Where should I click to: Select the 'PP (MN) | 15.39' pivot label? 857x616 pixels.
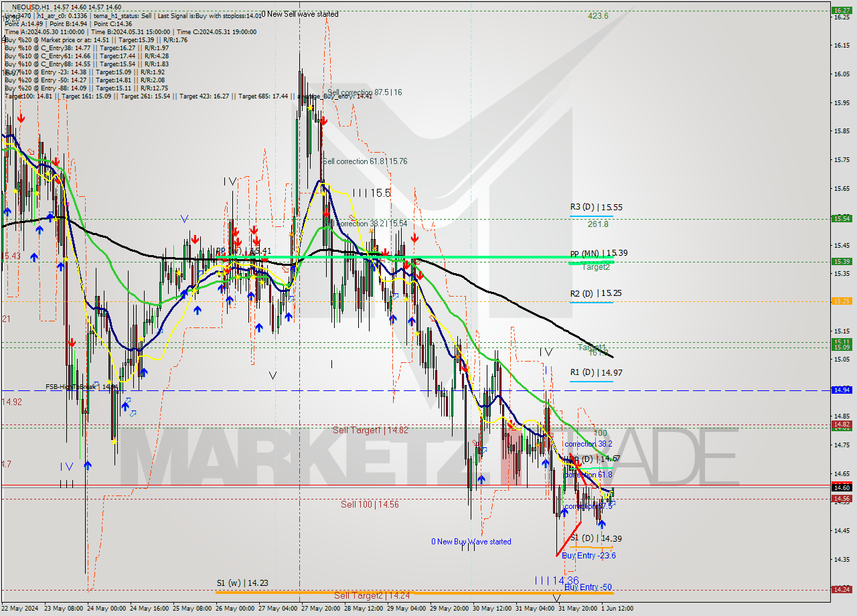[x=599, y=253]
